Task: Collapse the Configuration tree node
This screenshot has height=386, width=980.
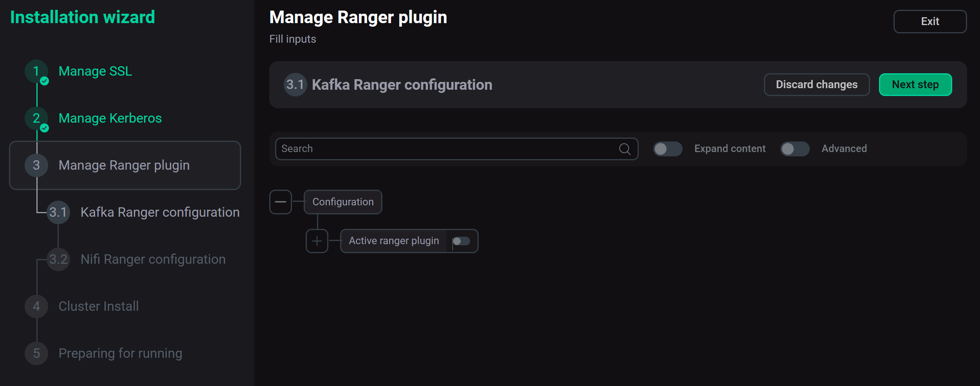Action: [281, 202]
